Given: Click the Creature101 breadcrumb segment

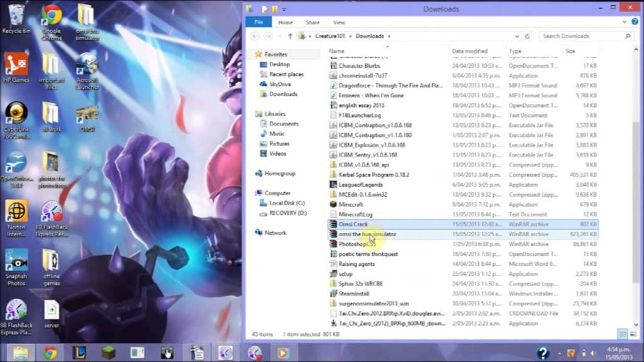Looking at the screenshot, I should point(330,36).
